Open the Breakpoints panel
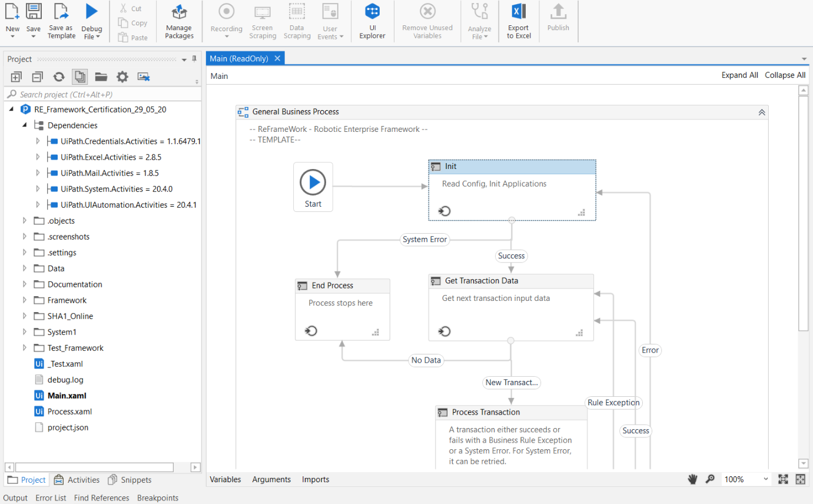The width and height of the screenshot is (813, 504). (158, 498)
